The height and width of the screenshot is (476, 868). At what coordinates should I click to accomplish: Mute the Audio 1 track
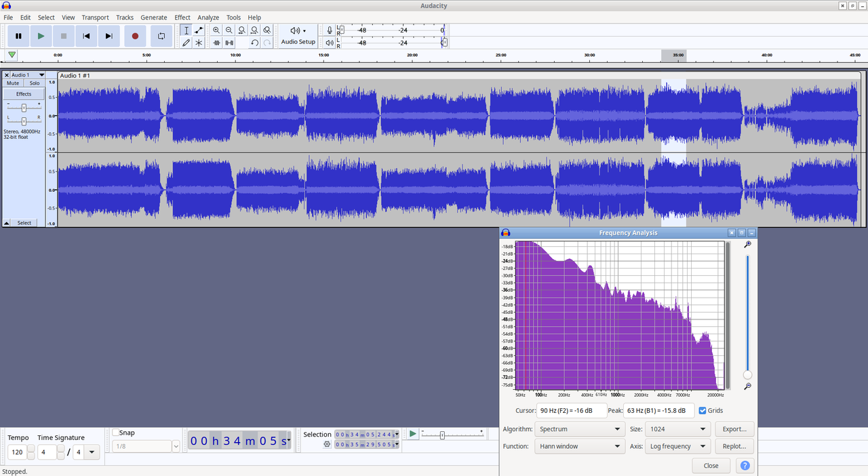tap(13, 83)
